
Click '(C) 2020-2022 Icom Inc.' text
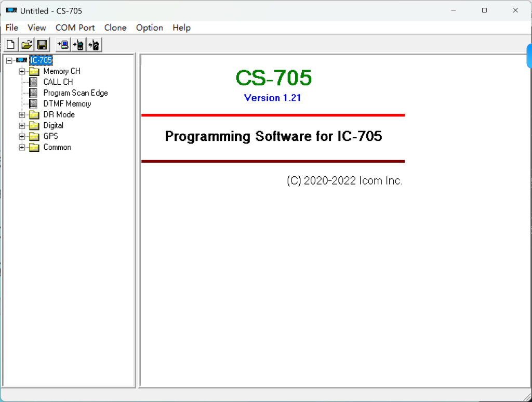[345, 180]
